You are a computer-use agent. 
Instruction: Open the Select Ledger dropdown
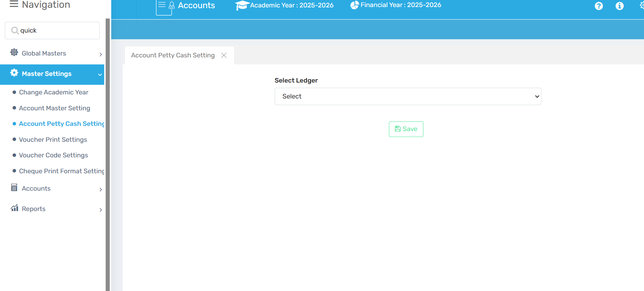pyautogui.click(x=408, y=96)
